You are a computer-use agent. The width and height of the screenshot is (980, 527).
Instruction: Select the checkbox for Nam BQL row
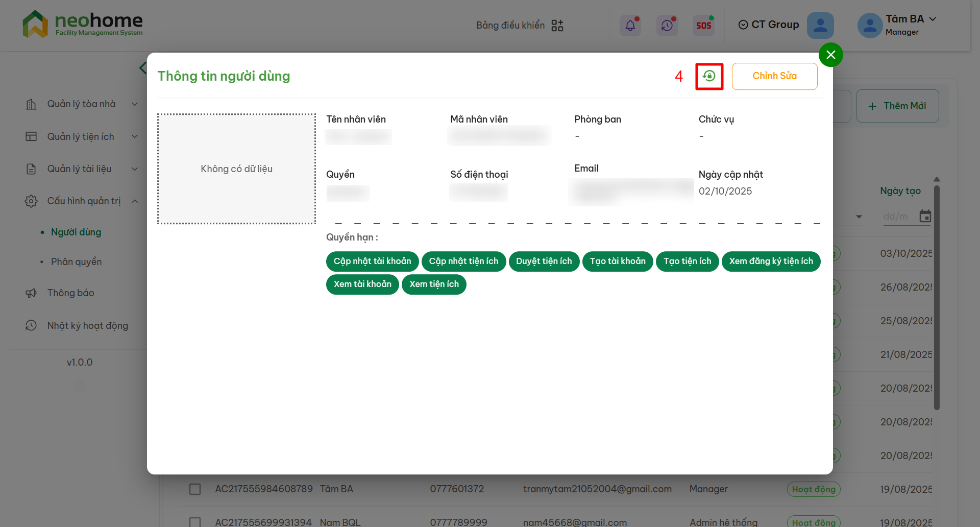[195, 522]
